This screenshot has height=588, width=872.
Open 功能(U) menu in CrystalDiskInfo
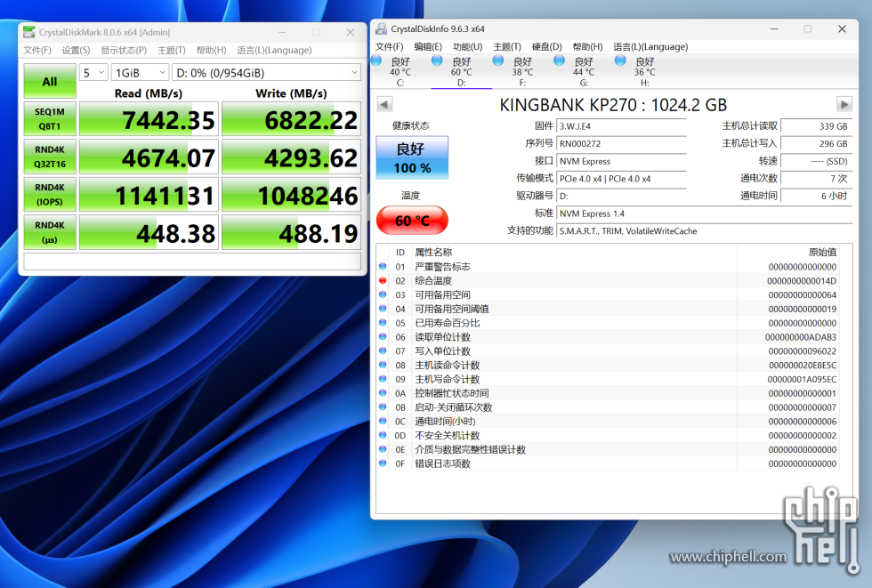(468, 46)
